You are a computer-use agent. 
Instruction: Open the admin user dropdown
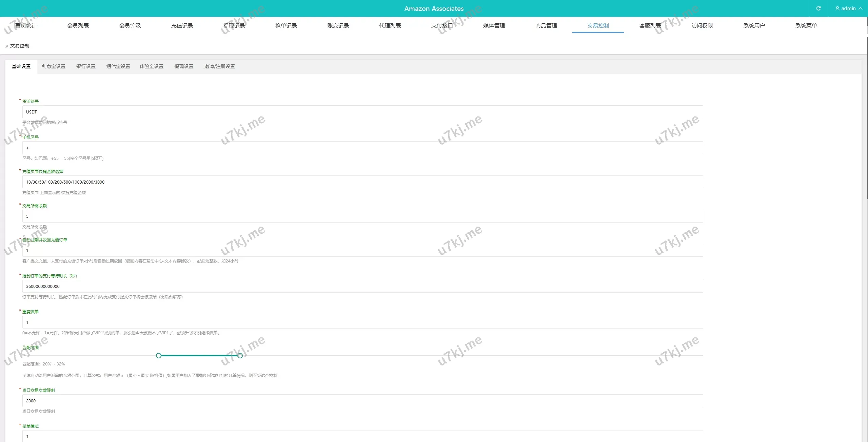pos(848,8)
